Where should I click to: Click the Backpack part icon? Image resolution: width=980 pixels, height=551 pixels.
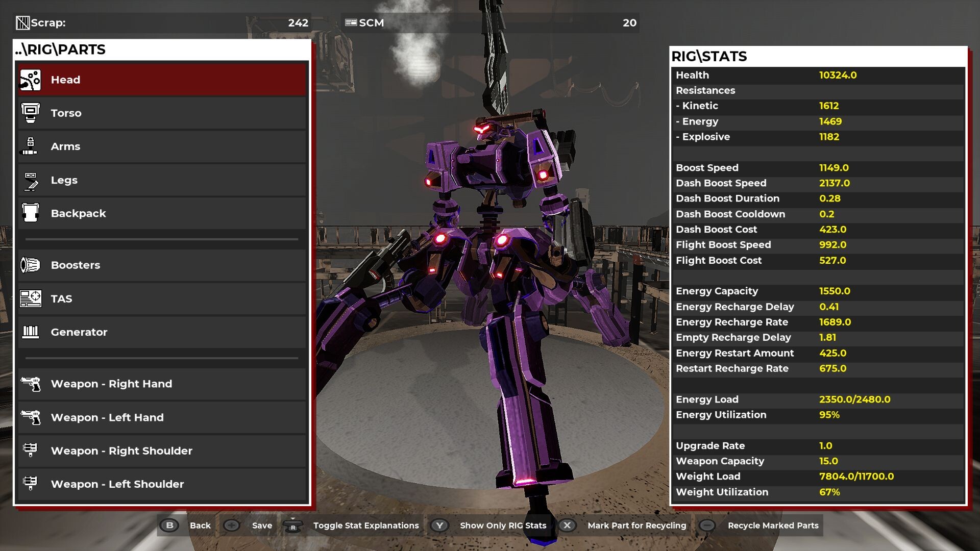(x=30, y=213)
